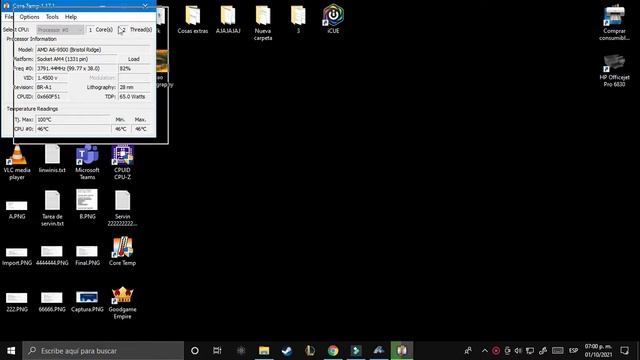Open the Windows Start menu

pyautogui.click(x=11, y=351)
